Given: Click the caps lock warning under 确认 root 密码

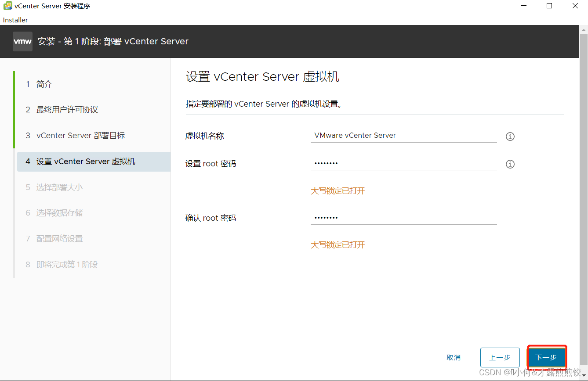Looking at the screenshot, I should click(338, 245).
